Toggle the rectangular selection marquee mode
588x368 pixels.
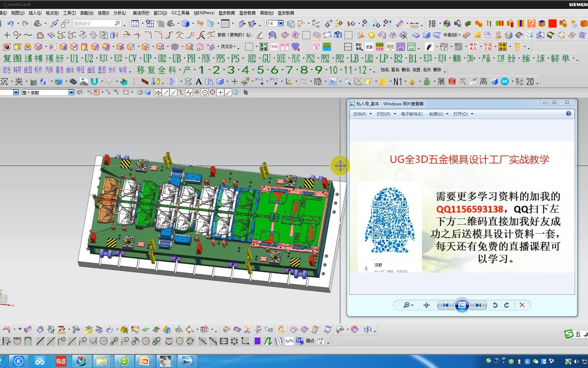[126, 92]
